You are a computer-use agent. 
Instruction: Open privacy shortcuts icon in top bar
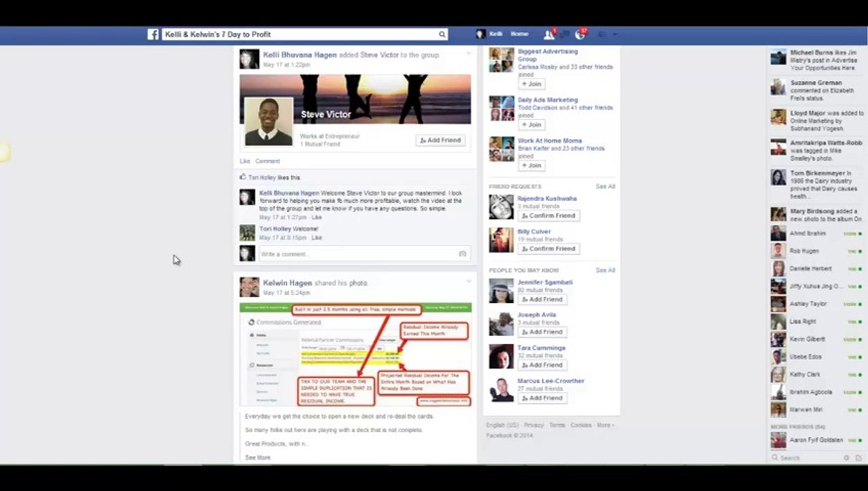pos(602,34)
